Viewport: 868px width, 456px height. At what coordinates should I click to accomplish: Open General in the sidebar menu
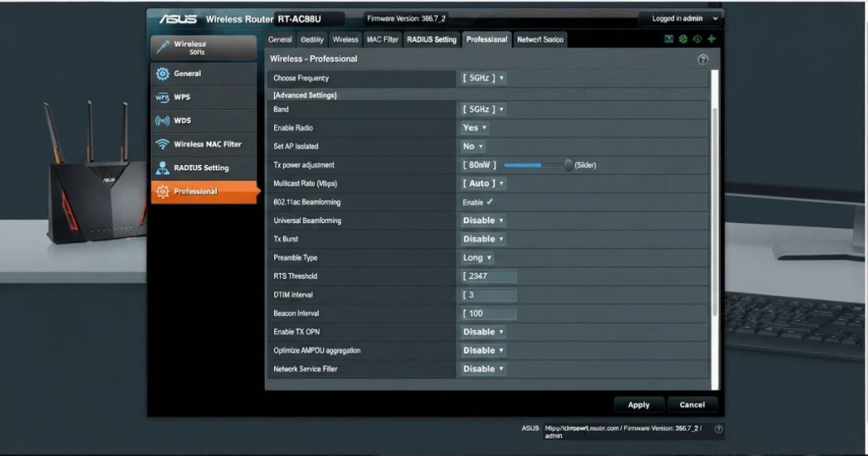204,74
